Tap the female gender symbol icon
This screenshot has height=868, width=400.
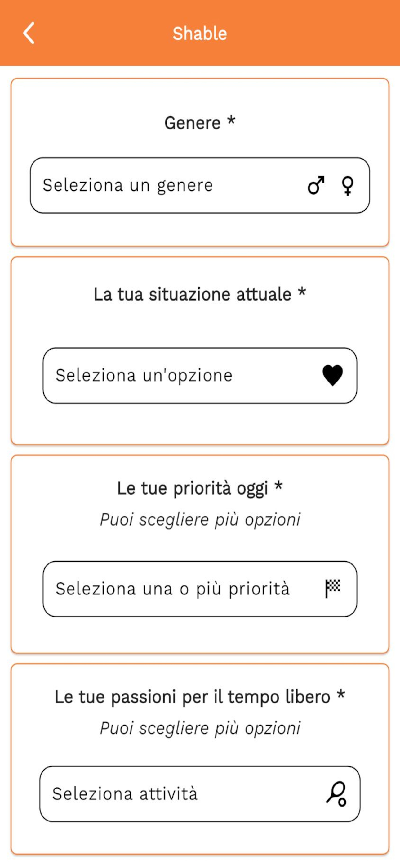point(348,186)
